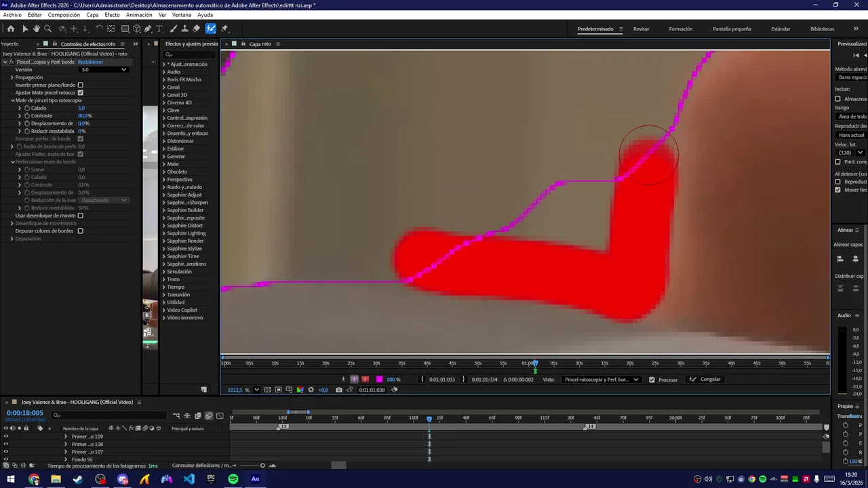Click the Hora actual preview dropdown

[x=851, y=135]
